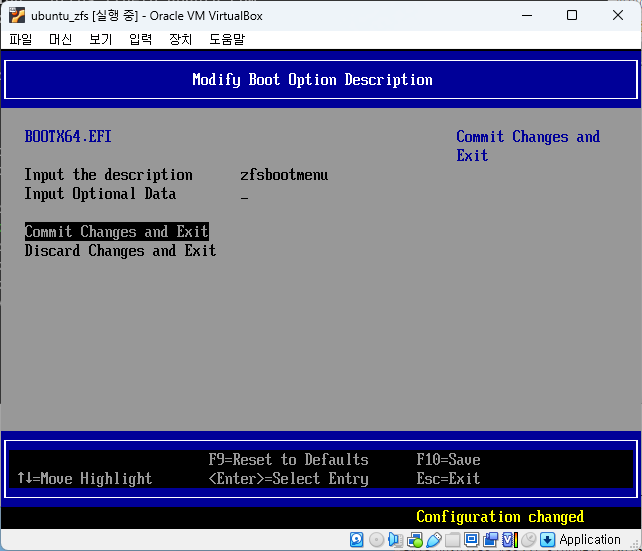Viewport: 642px width, 551px height.
Task: Select Discard Changes and Exit option
Action: pyautogui.click(x=120, y=251)
